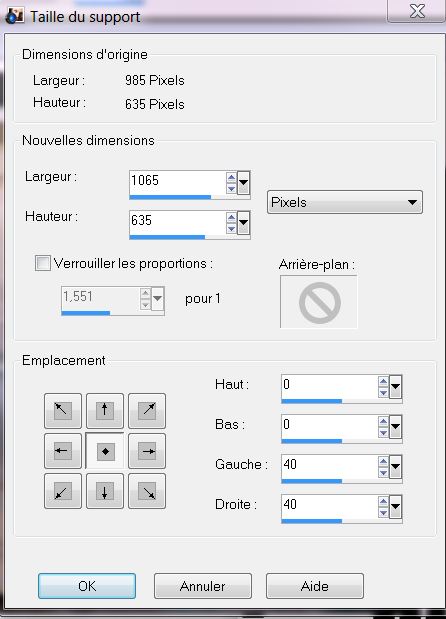446x619 pixels.
Task: Expand the Gauche value dropdown arrow
Action: coord(395,466)
